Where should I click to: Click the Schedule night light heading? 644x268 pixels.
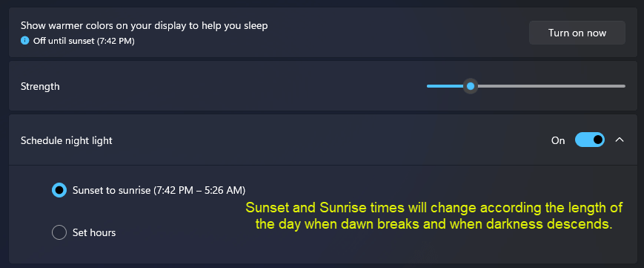click(x=67, y=140)
